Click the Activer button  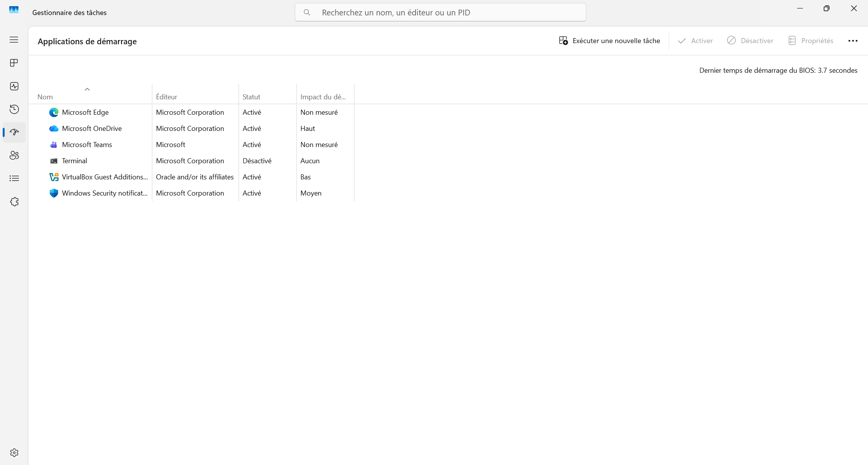click(695, 41)
